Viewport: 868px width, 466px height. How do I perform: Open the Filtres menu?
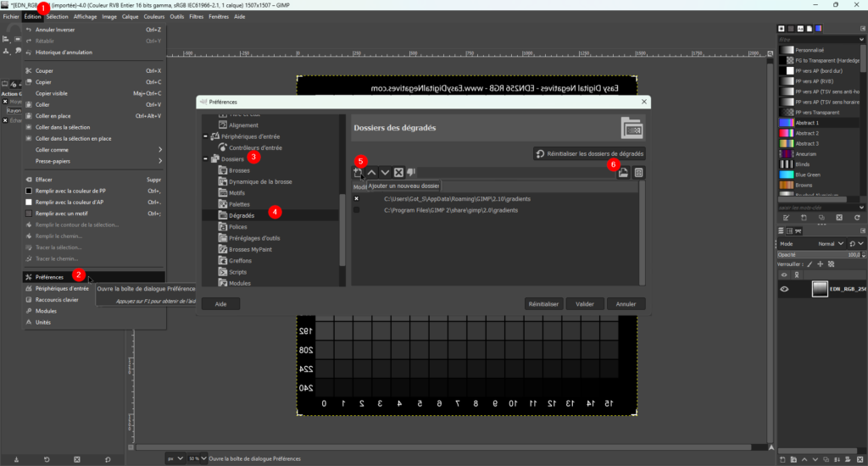tap(196, 17)
